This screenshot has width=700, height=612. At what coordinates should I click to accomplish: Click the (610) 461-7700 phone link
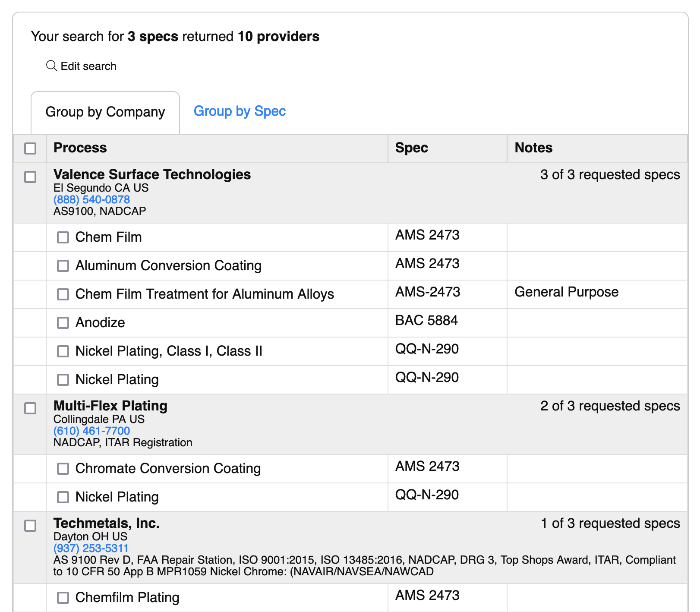point(91,430)
